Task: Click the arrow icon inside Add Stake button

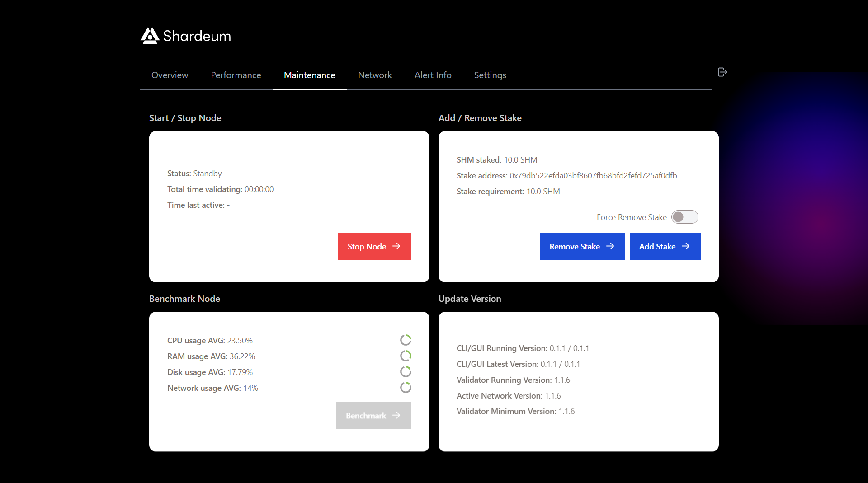Action: tap(686, 246)
